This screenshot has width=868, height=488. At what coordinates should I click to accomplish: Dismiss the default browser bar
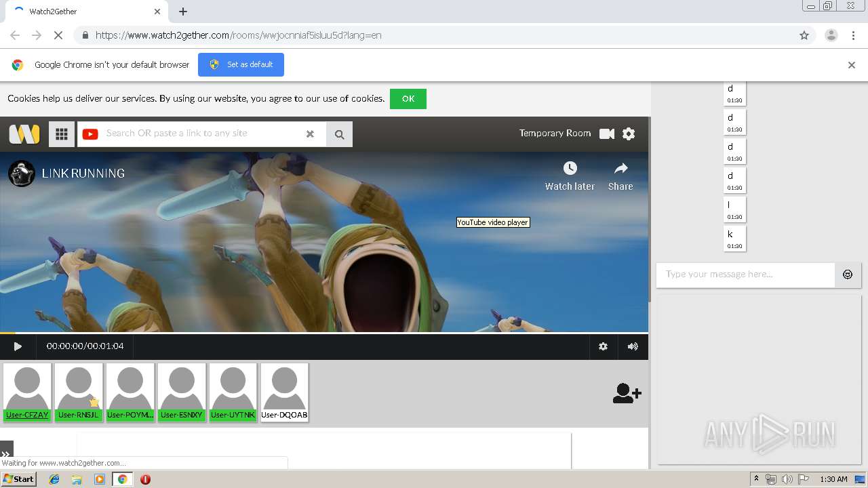click(x=852, y=65)
